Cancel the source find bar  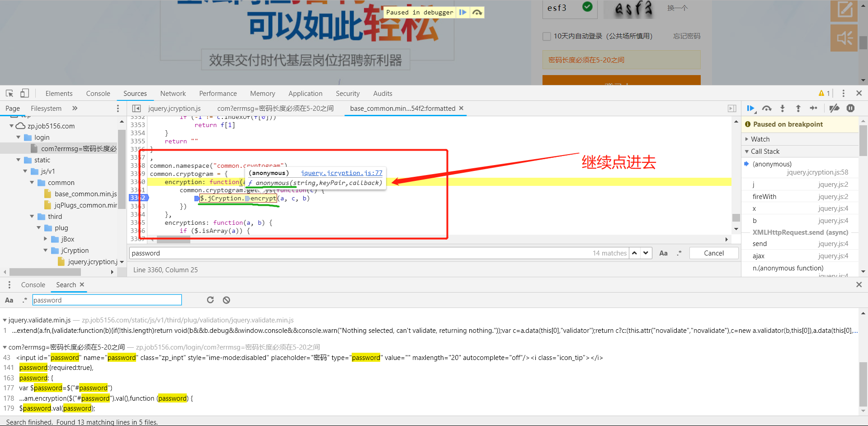pos(714,253)
